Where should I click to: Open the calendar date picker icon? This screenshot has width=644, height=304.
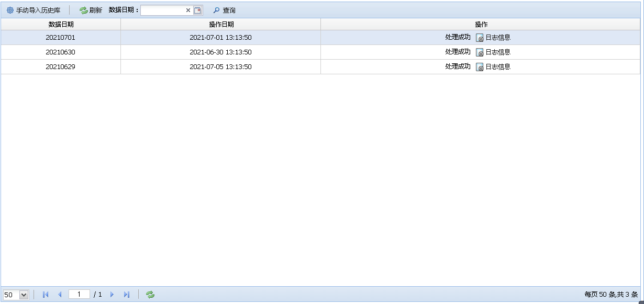tap(197, 10)
